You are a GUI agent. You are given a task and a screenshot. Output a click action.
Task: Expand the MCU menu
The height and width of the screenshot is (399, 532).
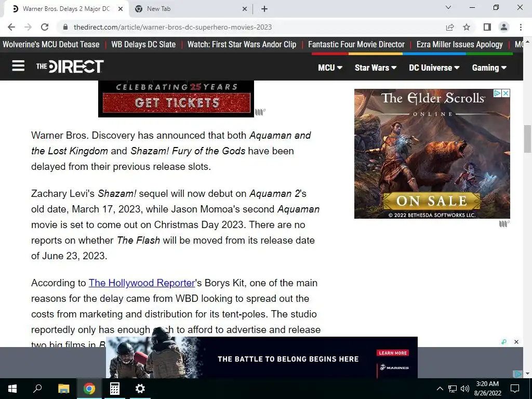click(x=330, y=68)
